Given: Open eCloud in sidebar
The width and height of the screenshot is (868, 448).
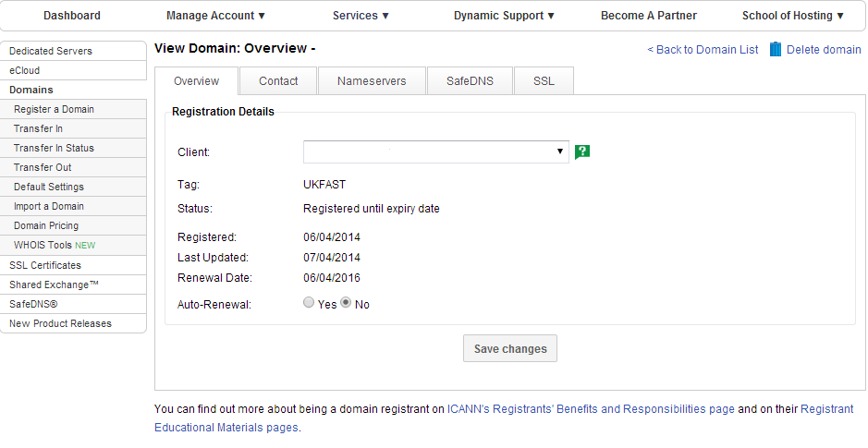Looking at the screenshot, I should coord(73,70).
